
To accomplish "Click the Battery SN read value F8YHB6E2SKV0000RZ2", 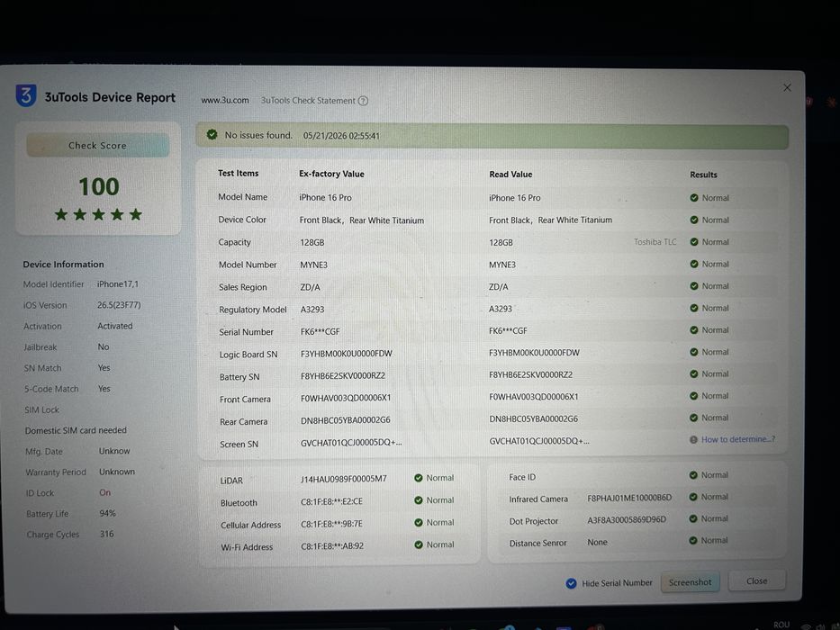I will pyautogui.click(x=530, y=374).
